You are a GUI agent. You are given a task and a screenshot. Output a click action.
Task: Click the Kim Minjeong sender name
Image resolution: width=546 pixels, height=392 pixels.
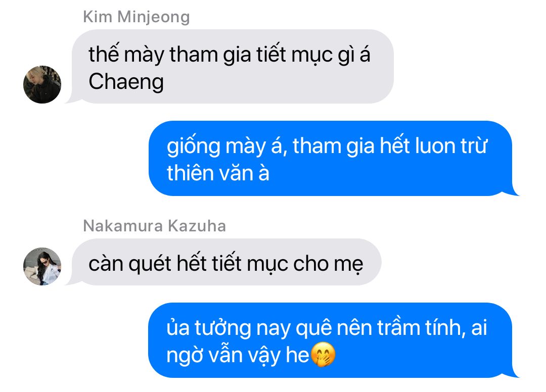(136, 17)
